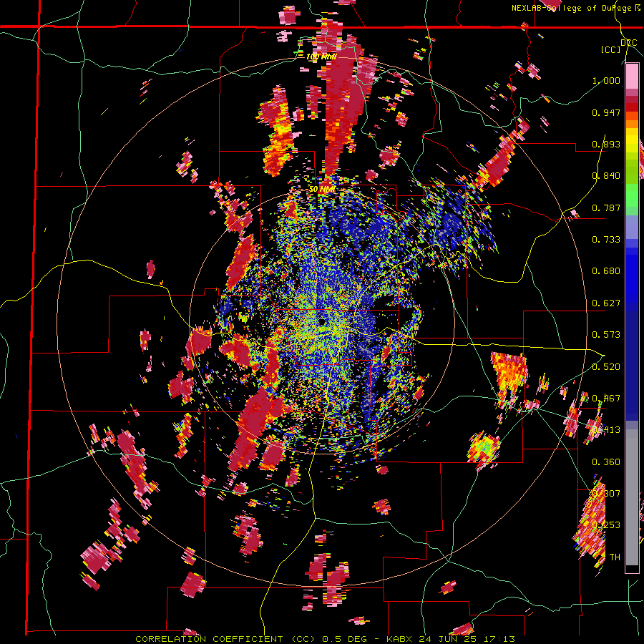Click the 0.627 color scale value
This screenshot has height=644, width=644.
(x=606, y=303)
